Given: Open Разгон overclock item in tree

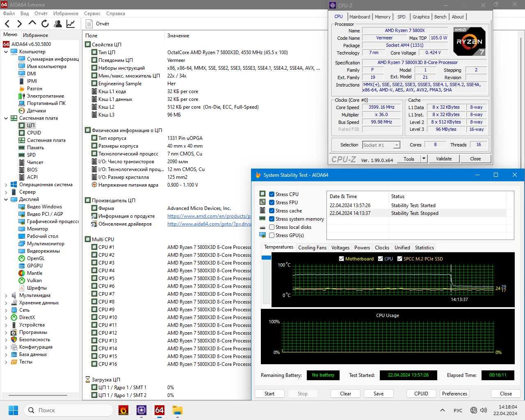Looking at the screenshot, I should [x=34, y=89].
